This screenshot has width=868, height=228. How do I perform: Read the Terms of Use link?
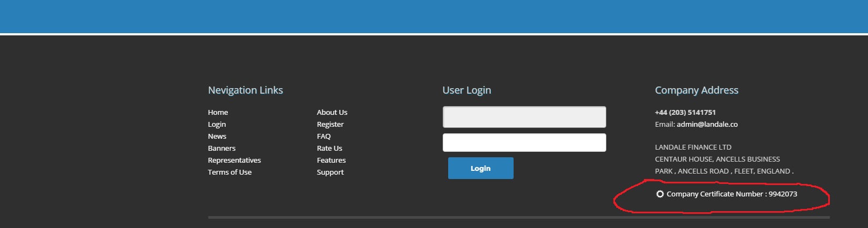(x=230, y=172)
